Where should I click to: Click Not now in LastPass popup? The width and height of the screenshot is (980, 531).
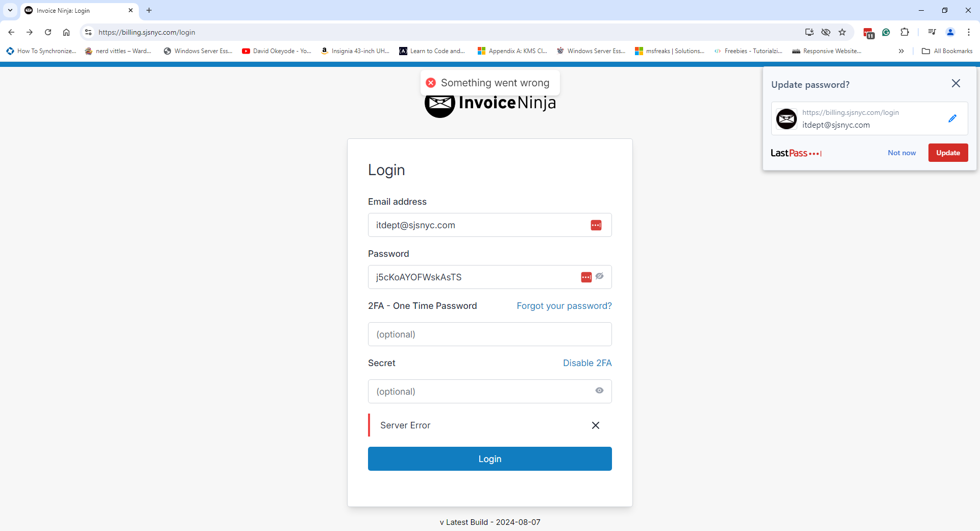[x=902, y=153]
